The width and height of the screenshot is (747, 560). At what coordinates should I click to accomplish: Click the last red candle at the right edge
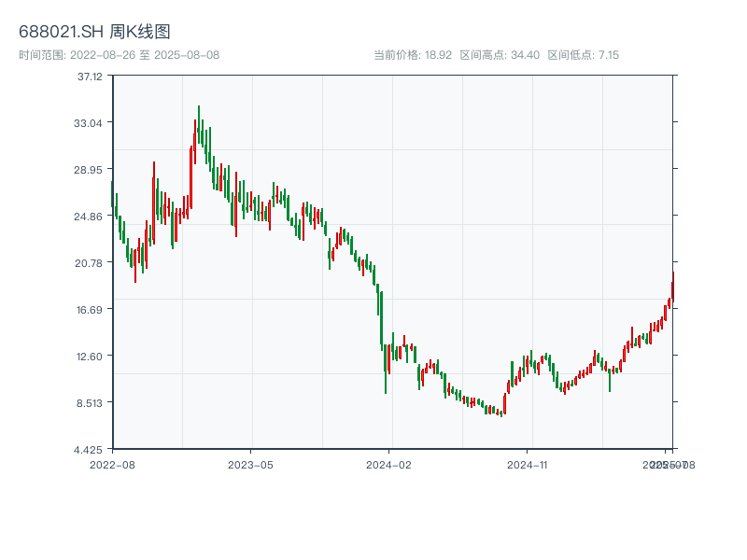(673, 287)
